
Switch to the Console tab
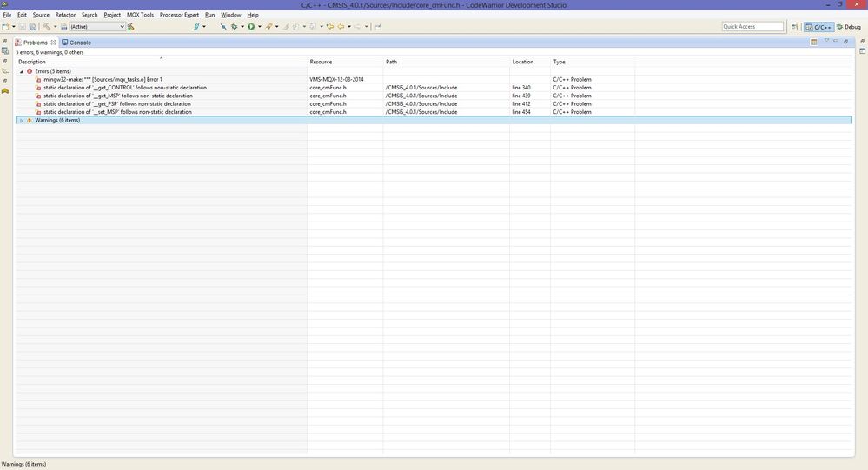click(76, 42)
